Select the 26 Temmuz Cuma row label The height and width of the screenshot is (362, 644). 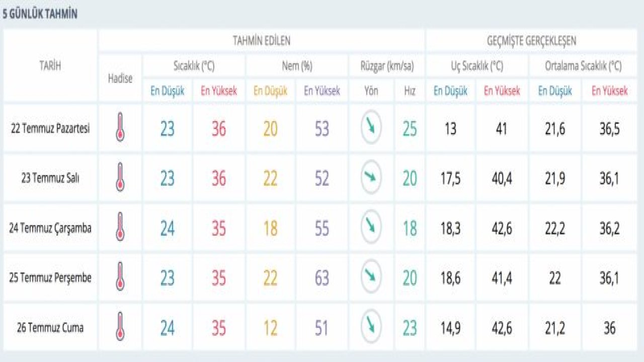click(x=50, y=328)
